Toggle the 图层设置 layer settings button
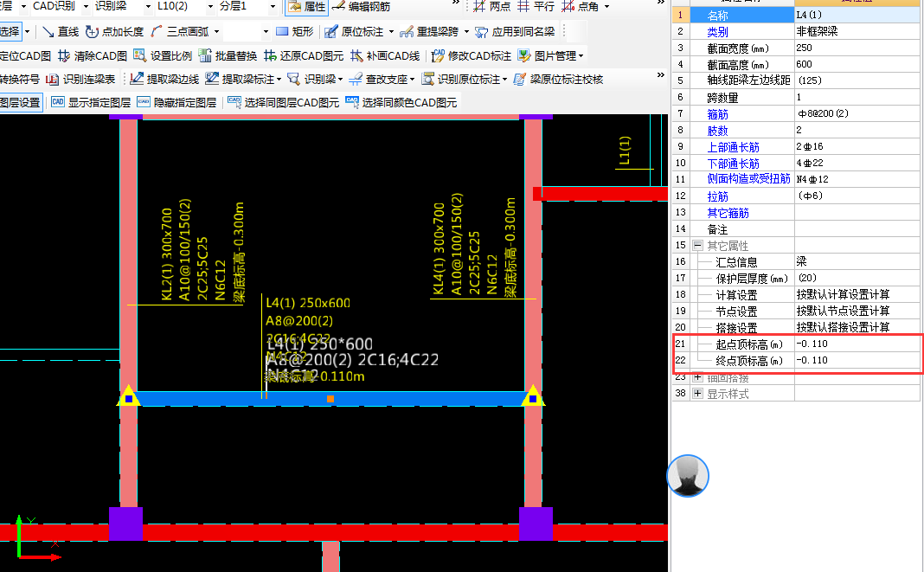924x572 pixels. point(21,103)
